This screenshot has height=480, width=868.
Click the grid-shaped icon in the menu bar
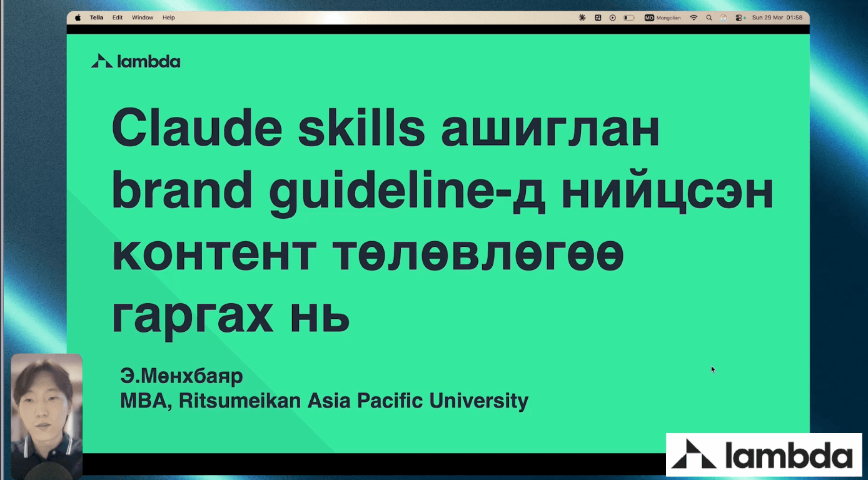[x=598, y=17]
